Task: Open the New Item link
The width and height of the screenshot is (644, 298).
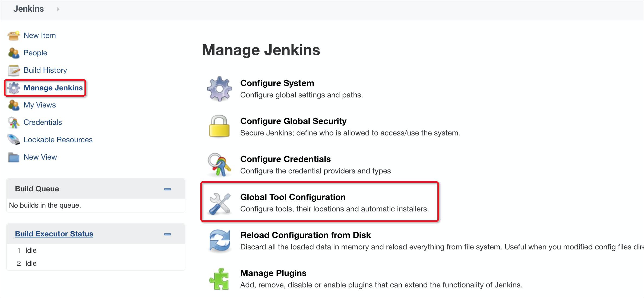Action: (40, 36)
